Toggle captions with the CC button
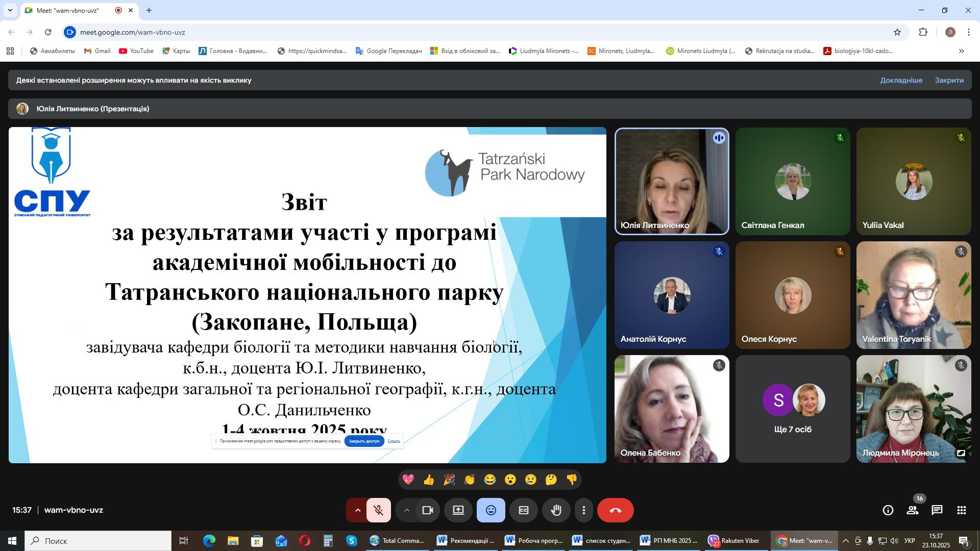 (523, 511)
